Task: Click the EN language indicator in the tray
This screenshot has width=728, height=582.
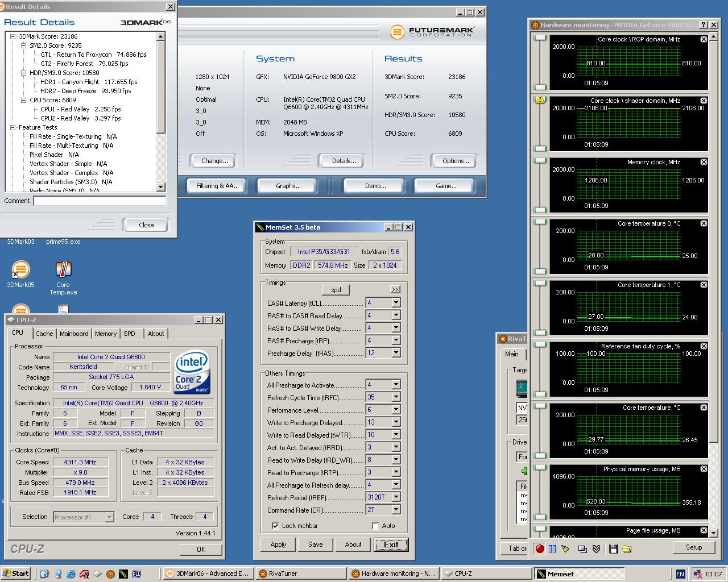Action: (x=680, y=574)
